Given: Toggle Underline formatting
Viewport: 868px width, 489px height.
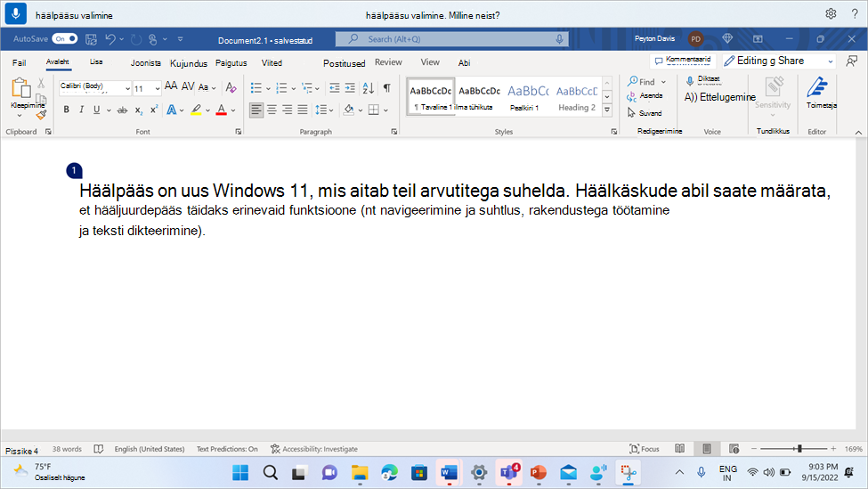Looking at the screenshot, I should (97, 110).
